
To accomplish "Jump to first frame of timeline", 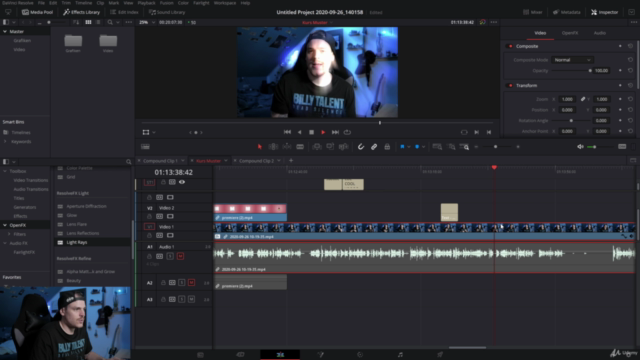I will (287, 132).
